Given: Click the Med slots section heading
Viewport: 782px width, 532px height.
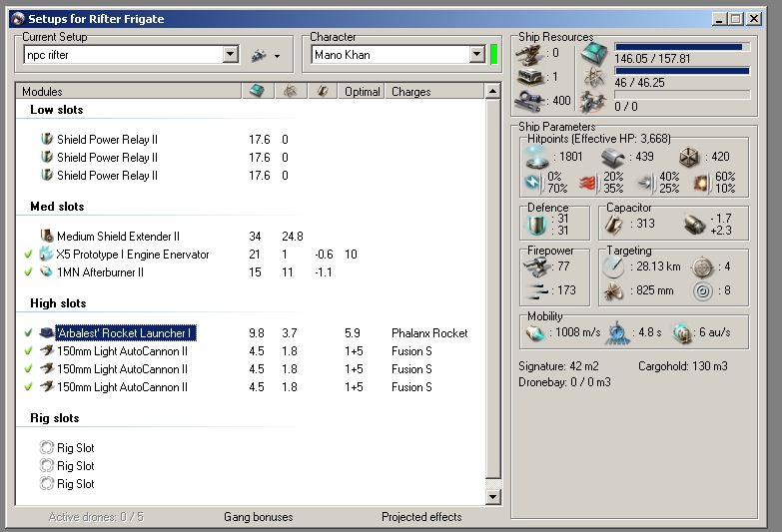Looking at the screenshot, I should pyautogui.click(x=57, y=207).
